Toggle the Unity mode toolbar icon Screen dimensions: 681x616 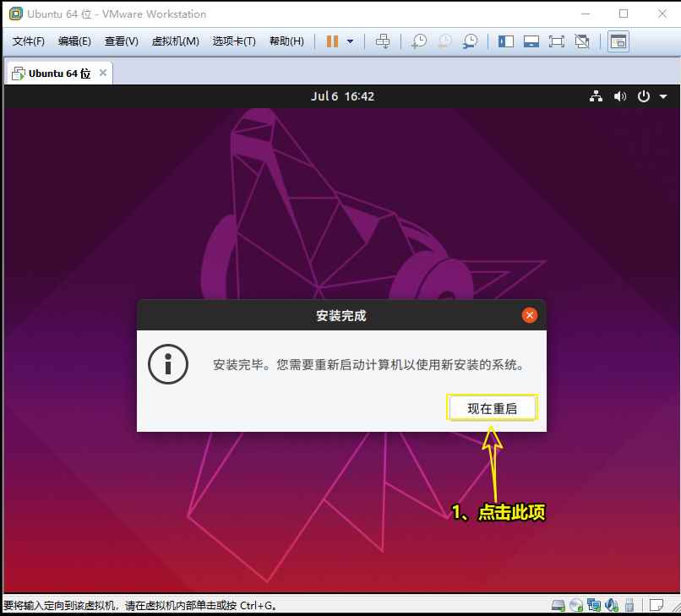[x=581, y=41]
